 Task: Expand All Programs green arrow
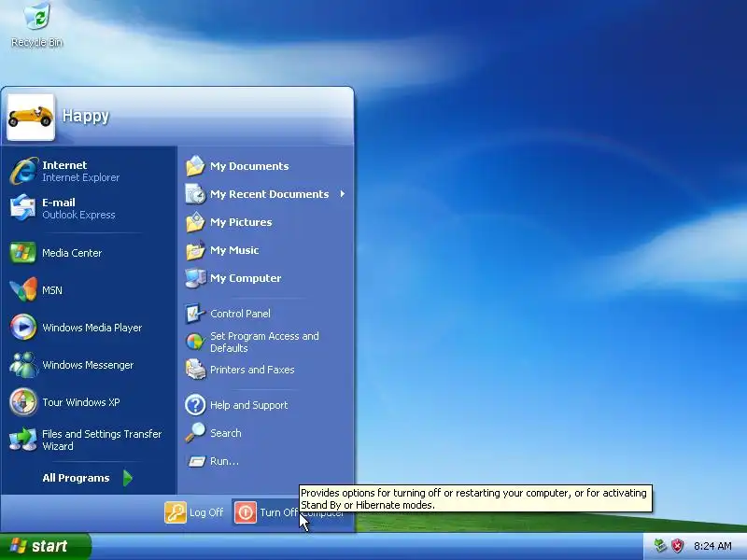pos(128,478)
